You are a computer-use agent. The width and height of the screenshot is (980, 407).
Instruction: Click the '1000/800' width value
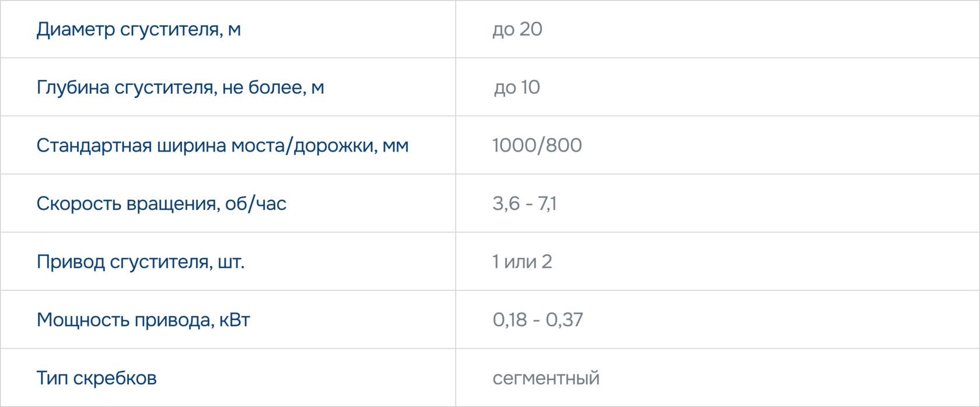pyautogui.click(x=537, y=145)
